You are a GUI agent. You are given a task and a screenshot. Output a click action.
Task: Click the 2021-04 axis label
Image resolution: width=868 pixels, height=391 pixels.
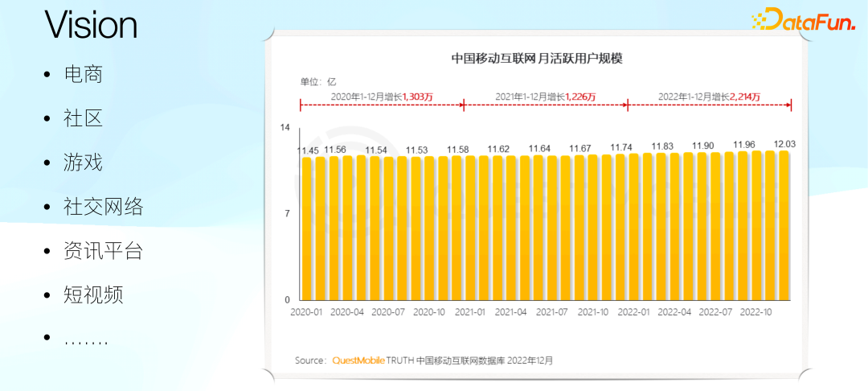511,312
